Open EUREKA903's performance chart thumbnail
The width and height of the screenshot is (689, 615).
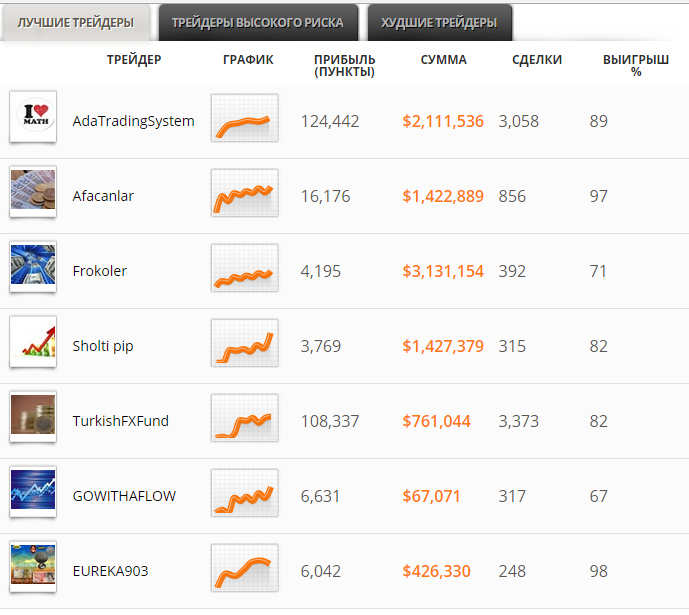(244, 568)
